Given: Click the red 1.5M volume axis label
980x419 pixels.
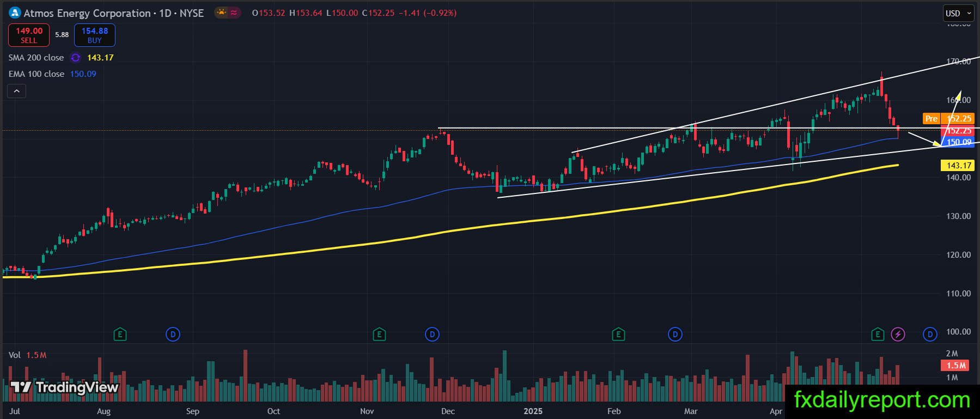Looking at the screenshot, I should click(x=956, y=366).
